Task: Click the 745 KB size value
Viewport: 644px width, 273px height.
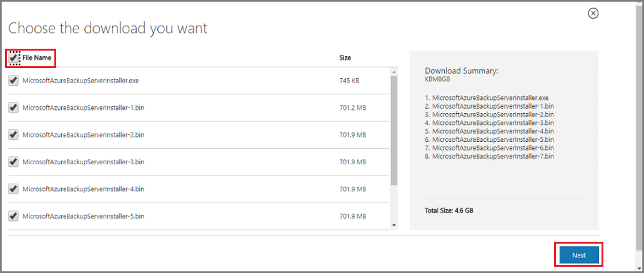Action: click(x=349, y=81)
